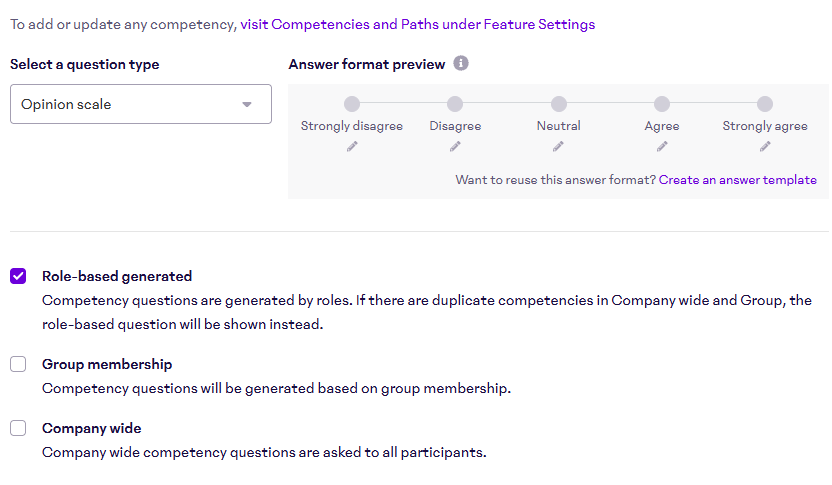Select the Strongly agree scale point
This screenshot has width=832, height=485.
(x=765, y=104)
